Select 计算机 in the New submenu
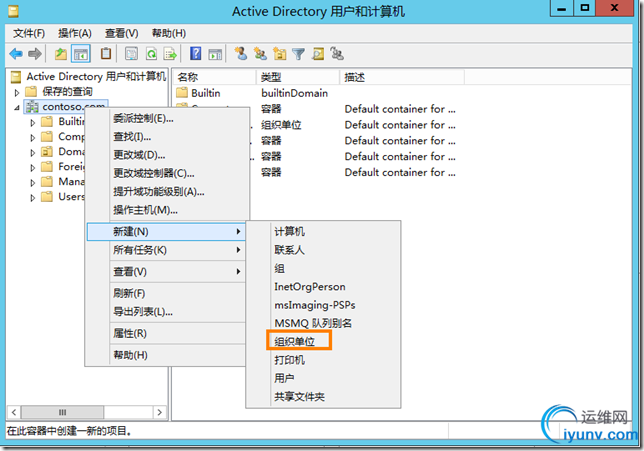Viewport: 644px width, 451px height. (323, 232)
